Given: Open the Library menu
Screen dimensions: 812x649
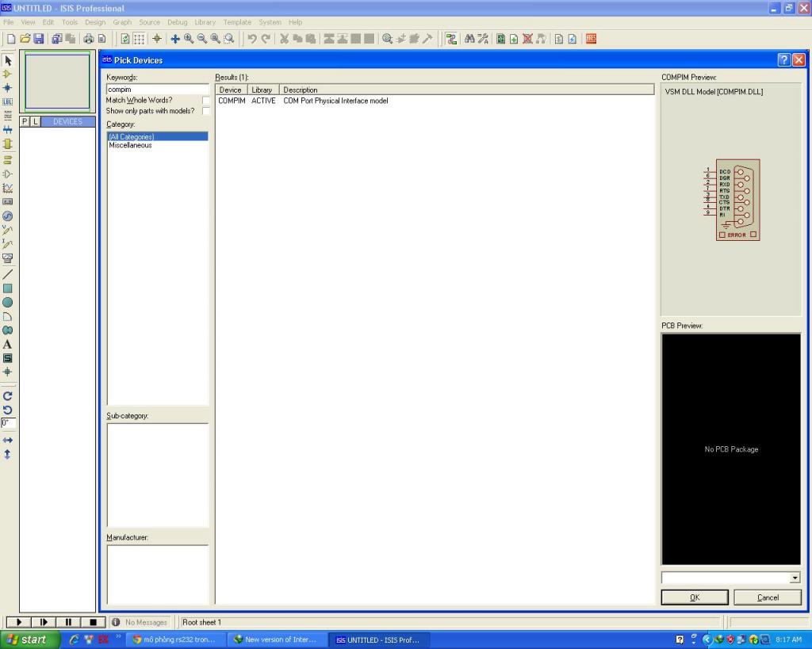Looking at the screenshot, I should 205,22.
